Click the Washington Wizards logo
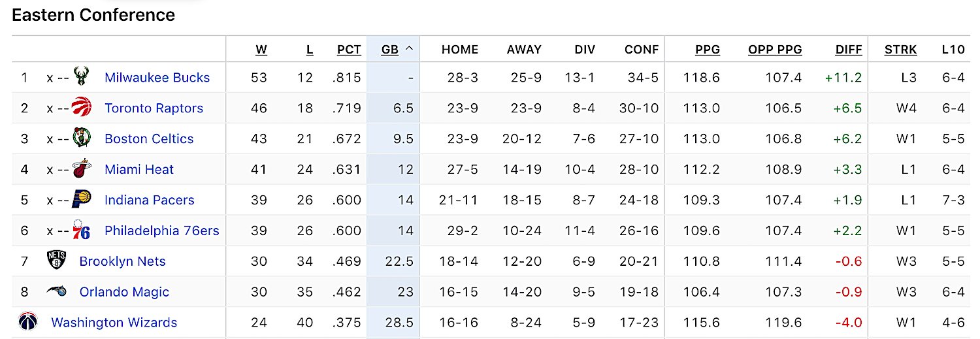This screenshot has height=339, width=980. (x=28, y=322)
